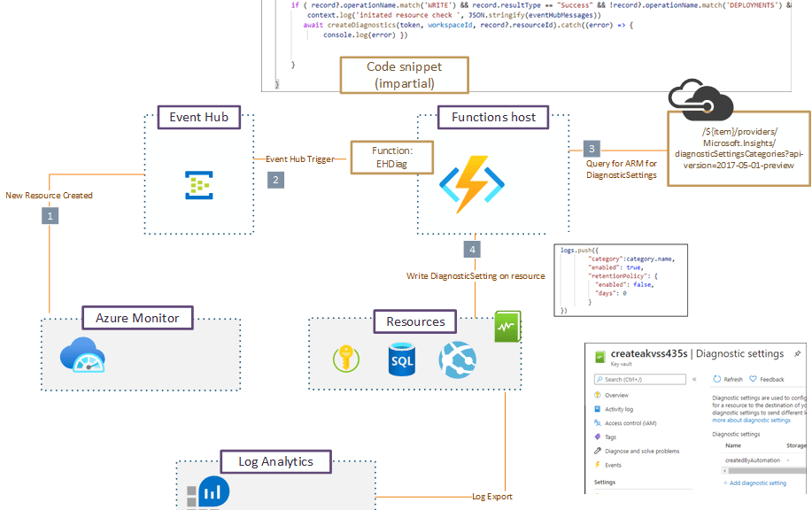Pin the Diagnostic settings blade

797,354
